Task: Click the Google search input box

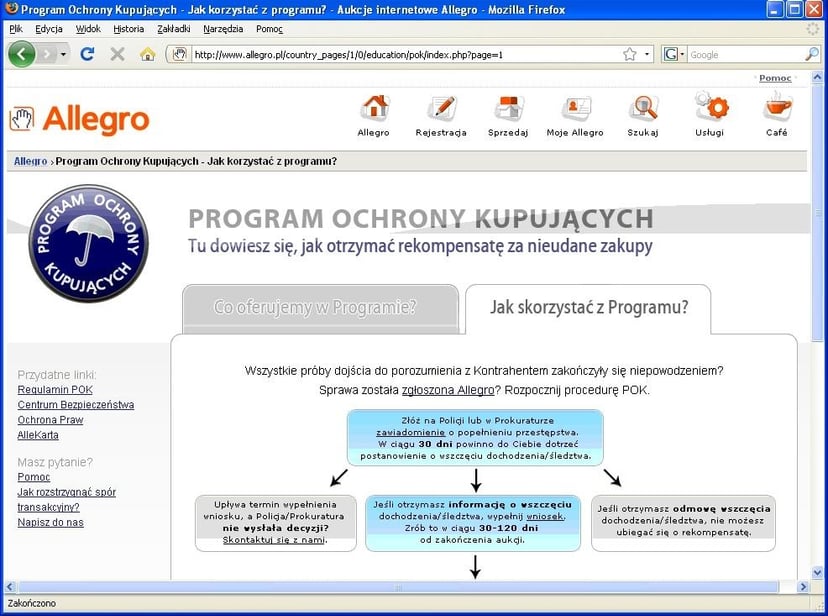Action: [746, 54]
